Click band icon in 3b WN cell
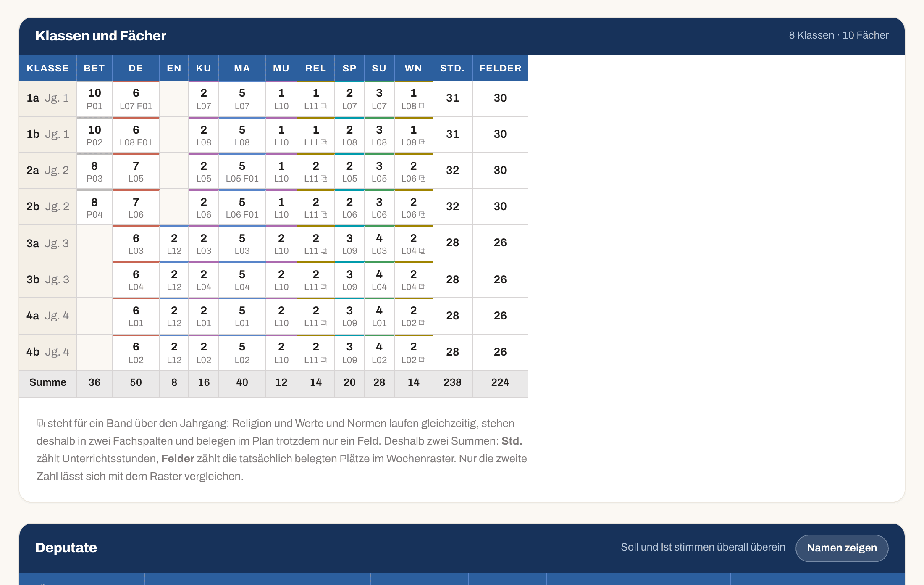 (422, 287)
